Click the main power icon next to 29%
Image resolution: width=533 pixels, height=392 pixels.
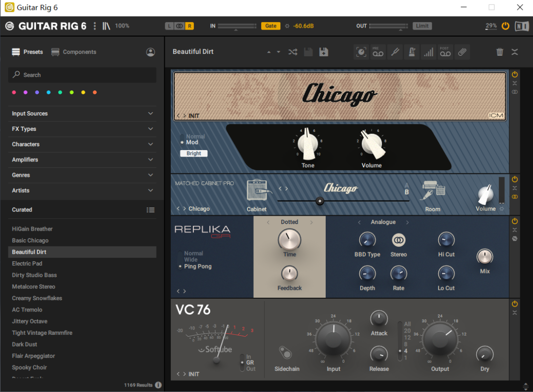tap(505, 26)
